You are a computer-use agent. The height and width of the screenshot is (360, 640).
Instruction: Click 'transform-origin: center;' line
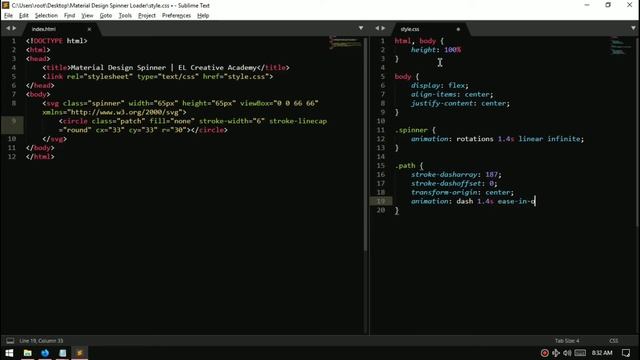tap(462, 193)
